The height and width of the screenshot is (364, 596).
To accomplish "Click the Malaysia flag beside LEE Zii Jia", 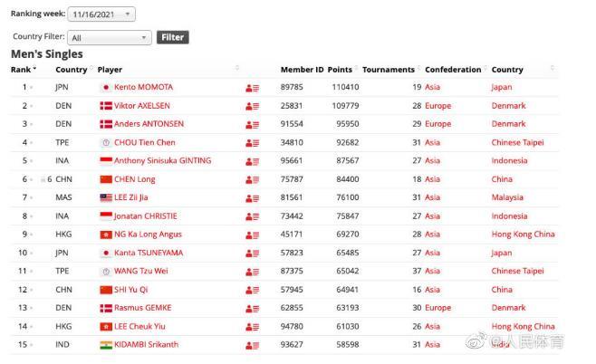I will tap(106, 197).
